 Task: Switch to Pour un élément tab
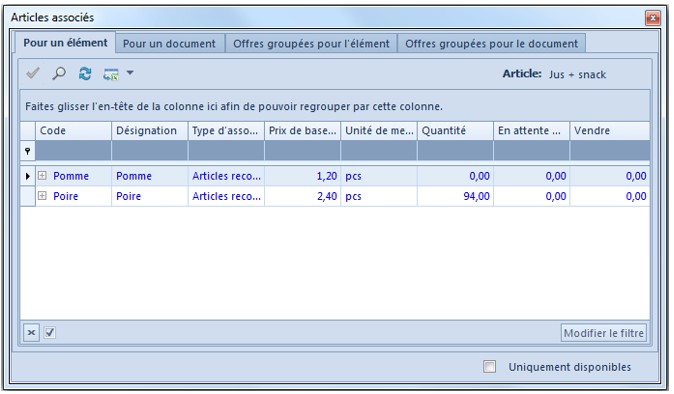click(x=65, y=43)
